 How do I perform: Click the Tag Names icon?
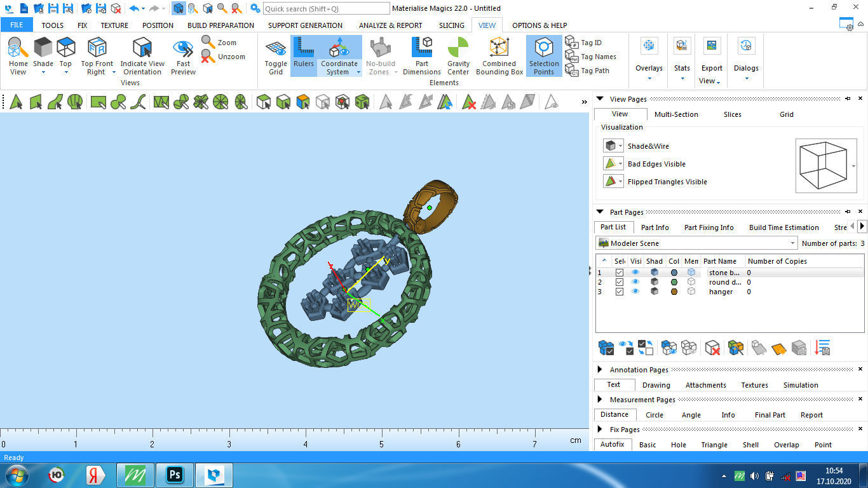571,57
